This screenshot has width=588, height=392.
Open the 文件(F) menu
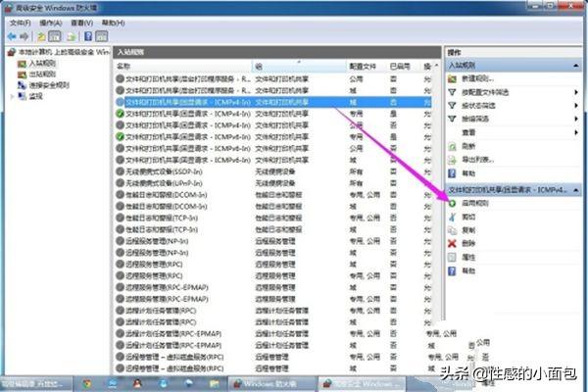[21, 23]
